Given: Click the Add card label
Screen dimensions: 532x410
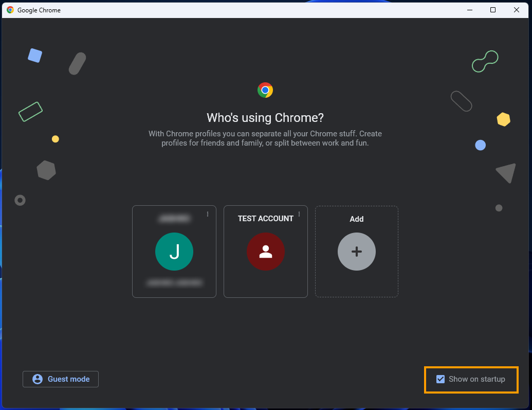Looking at the screenshot, I should click(x=357, y=219).
